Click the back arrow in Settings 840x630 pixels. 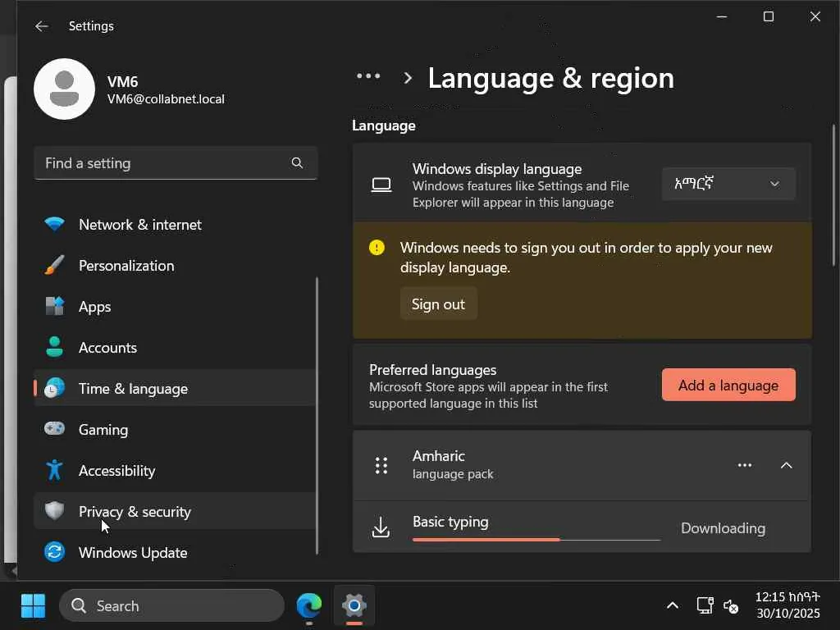[x=41, y=26]
